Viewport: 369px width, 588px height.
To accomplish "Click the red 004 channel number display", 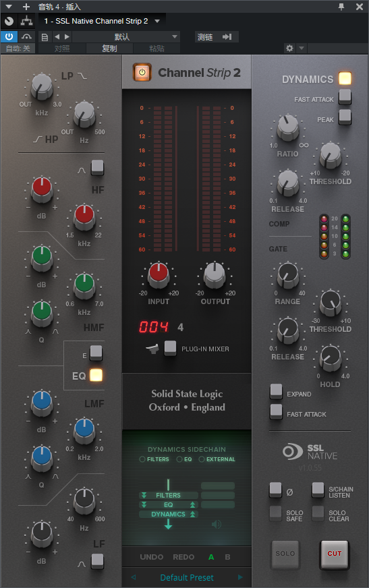I will click(154, 327).
